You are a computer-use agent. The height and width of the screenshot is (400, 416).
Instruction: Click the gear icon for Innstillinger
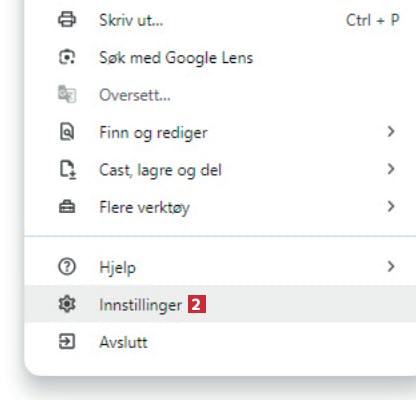pos(67,304)
